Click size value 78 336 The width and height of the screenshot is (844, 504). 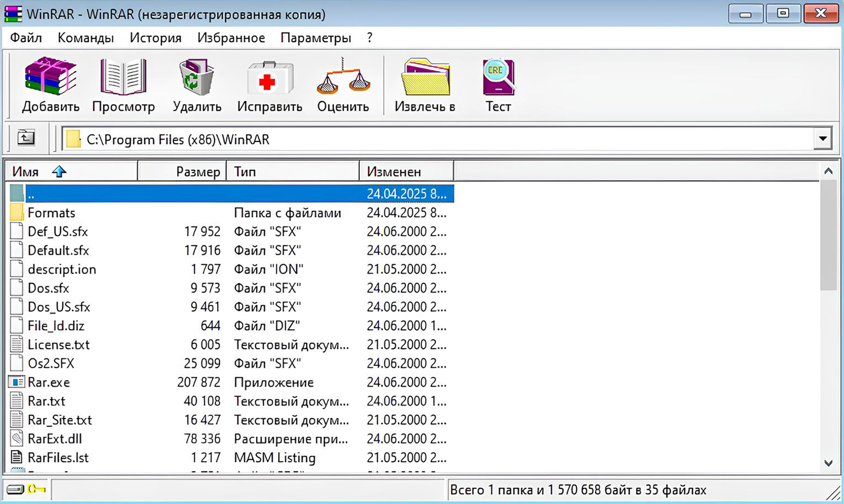pos(202,439)
